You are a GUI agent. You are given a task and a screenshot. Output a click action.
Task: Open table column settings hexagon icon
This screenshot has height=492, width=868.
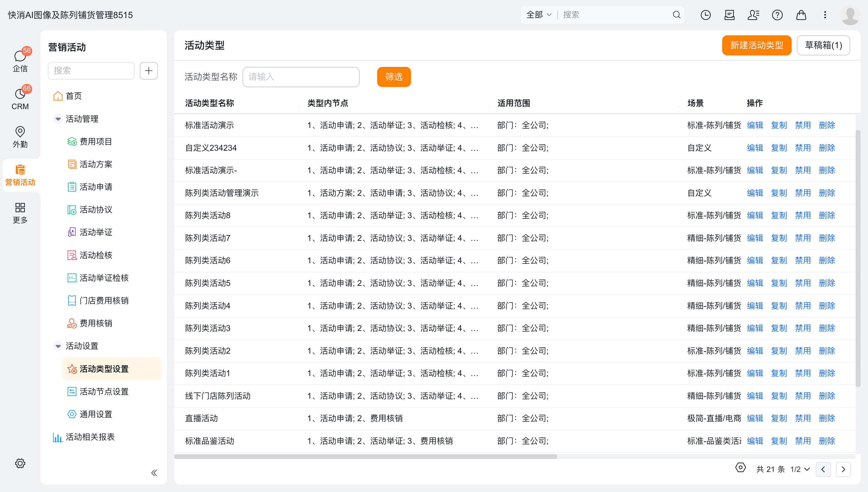[740, 468]
